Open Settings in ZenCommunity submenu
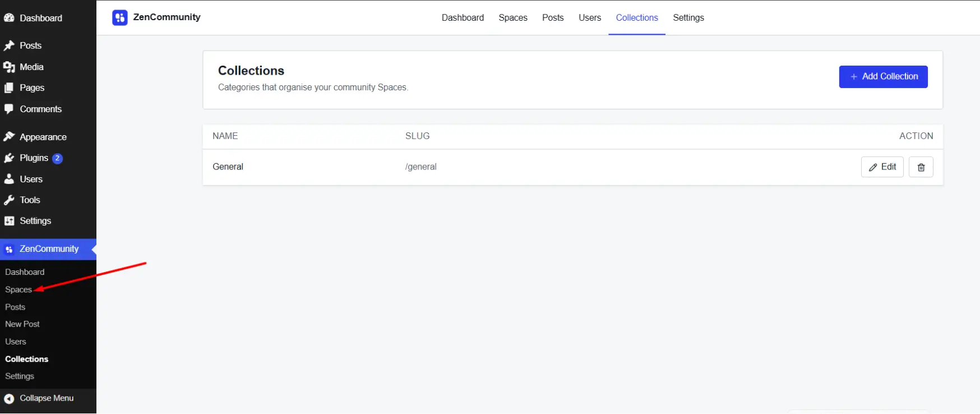The height and width of the screenshot is (414, 980). (x=20, y=376)
